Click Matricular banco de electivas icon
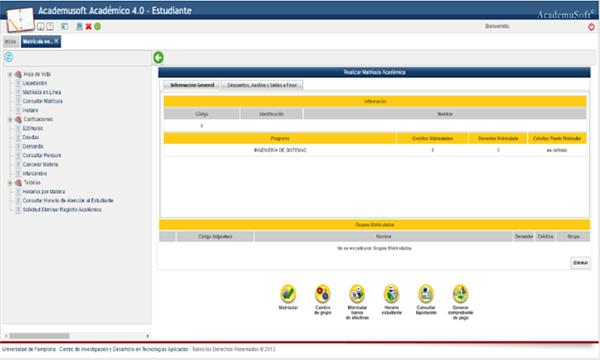This screenshot has width=600, height=360. [357, 294]
